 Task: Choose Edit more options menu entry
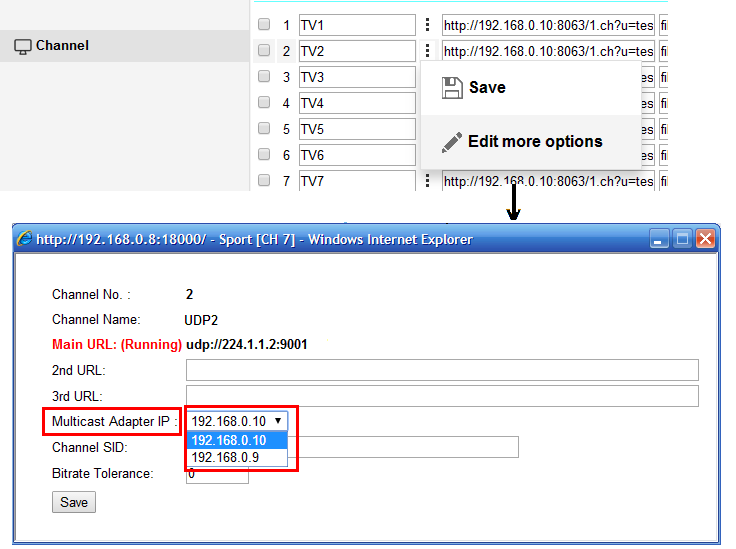tap(534, 142)
